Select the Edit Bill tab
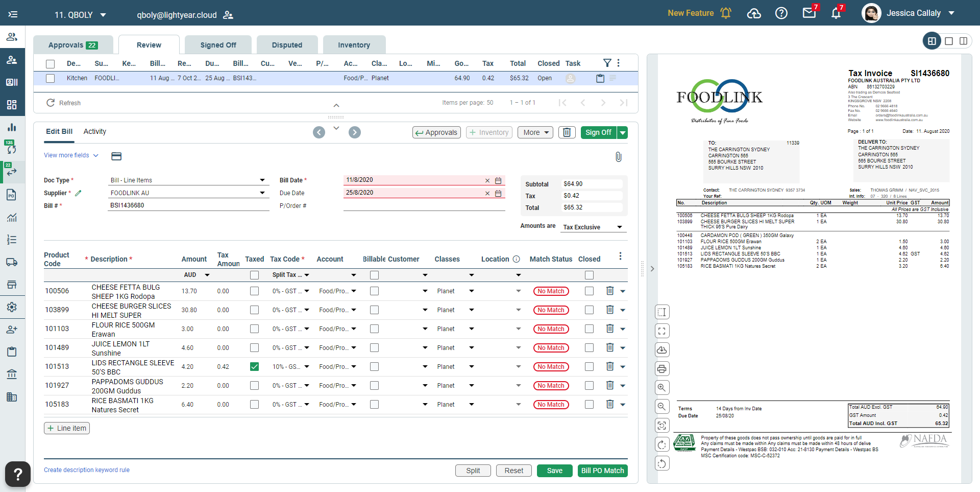 tap(59, 131)
